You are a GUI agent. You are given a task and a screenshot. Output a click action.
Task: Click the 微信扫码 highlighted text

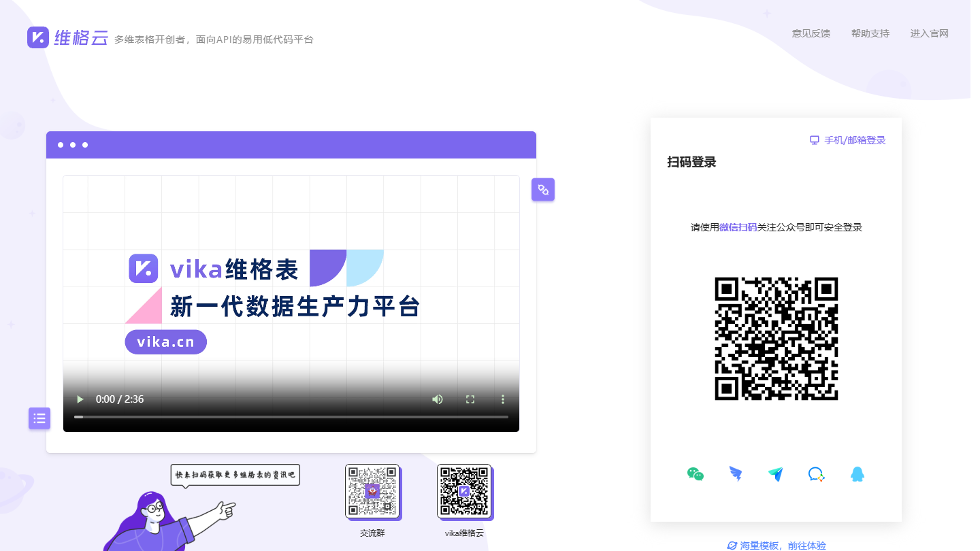pyautogui.click(x=738, y=227)
